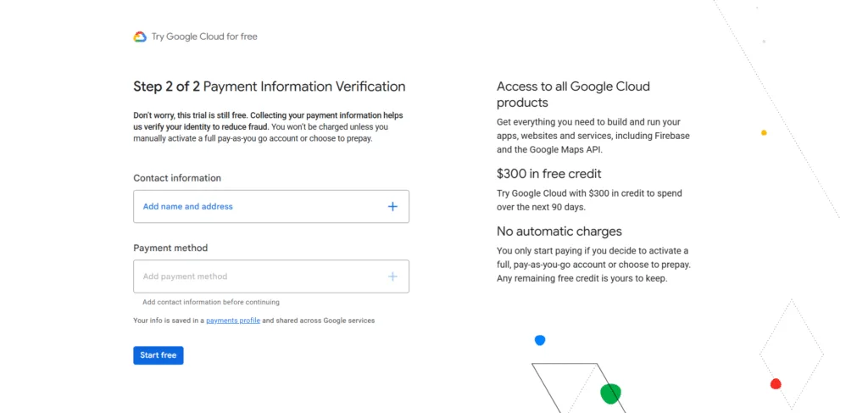Click the Any remaining free credit sentence
The image size is (868, 413).
tap(582, 278)
